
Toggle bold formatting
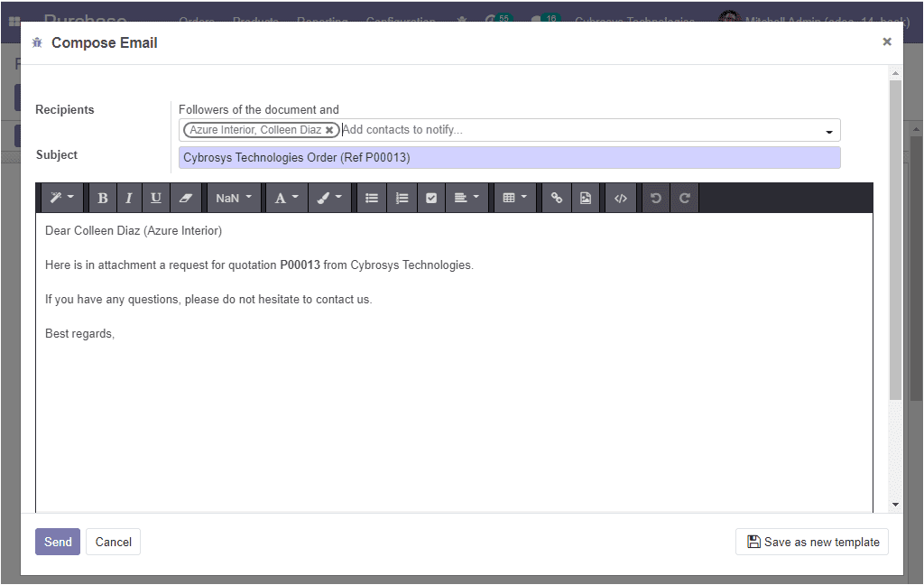coord(102,198)
